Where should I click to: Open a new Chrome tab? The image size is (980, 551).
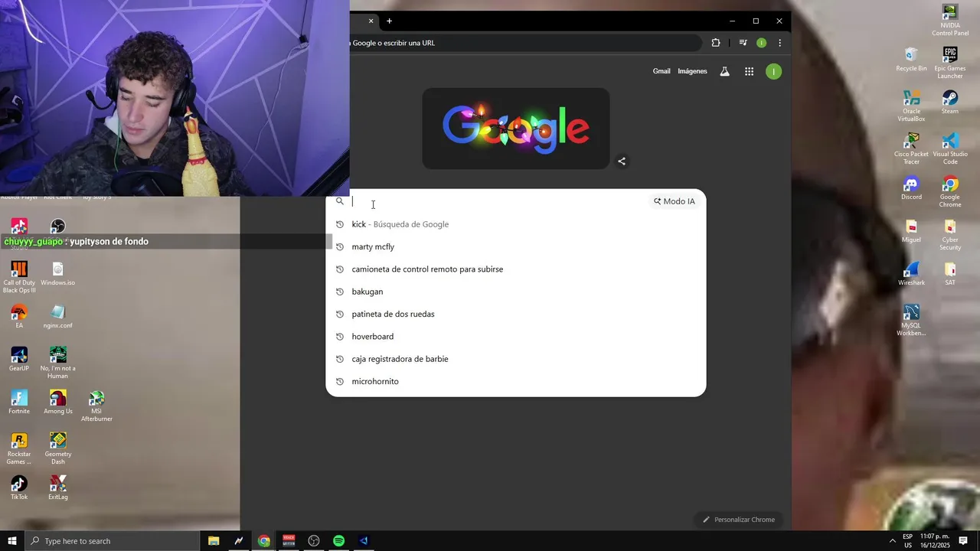tap(389, 21)
